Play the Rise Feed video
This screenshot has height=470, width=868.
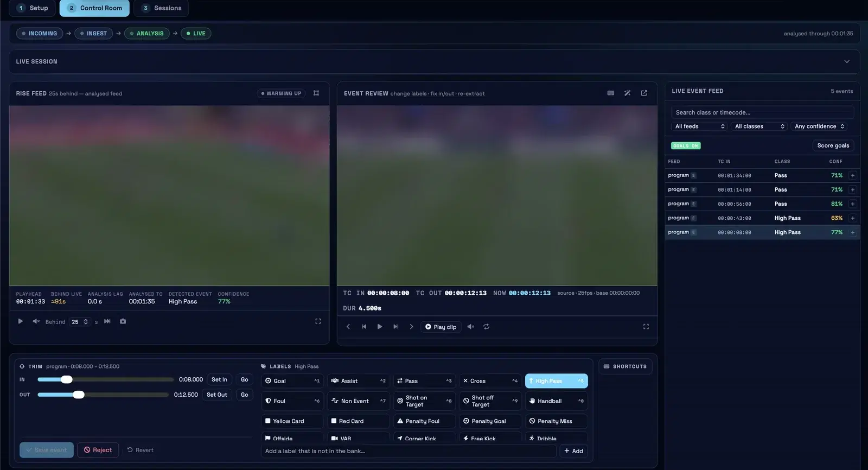point(20,321)
